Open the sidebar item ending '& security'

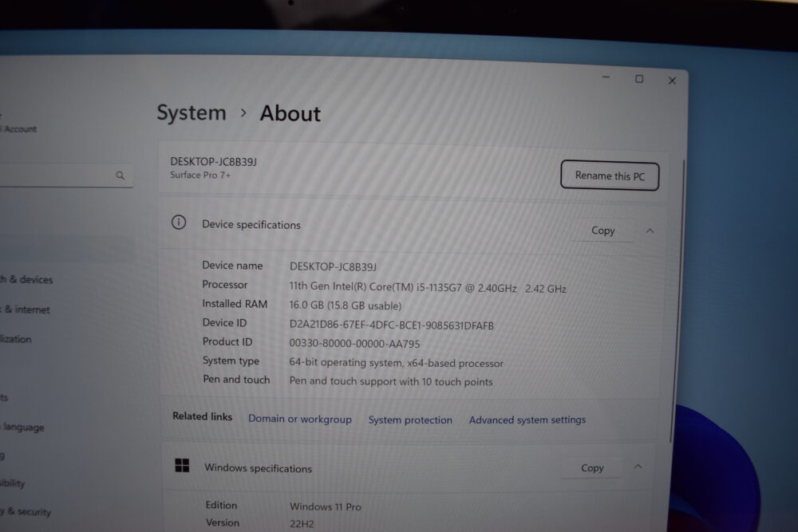coord(26,511)
